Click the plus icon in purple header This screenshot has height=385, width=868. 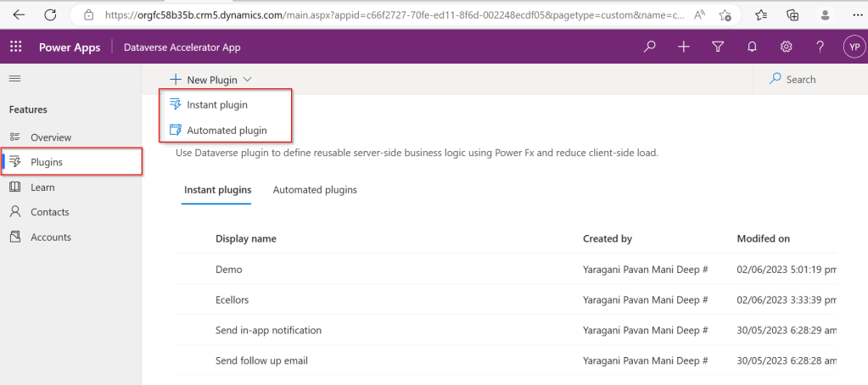[x=684, y=47]
